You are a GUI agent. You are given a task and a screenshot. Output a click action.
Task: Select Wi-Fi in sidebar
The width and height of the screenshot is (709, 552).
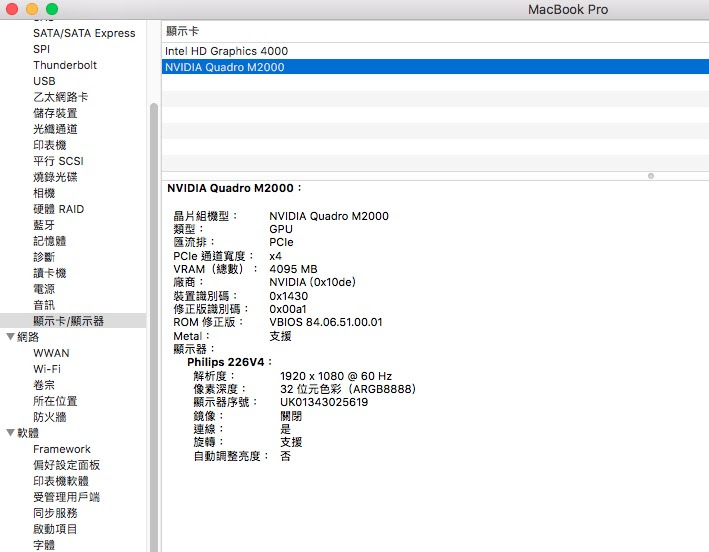pyautogui.click(x=47, y=369)
